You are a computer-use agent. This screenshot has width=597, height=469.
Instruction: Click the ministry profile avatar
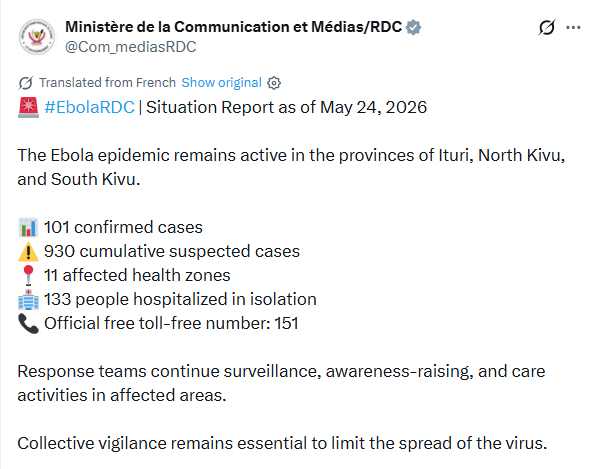tap(37, 37)
